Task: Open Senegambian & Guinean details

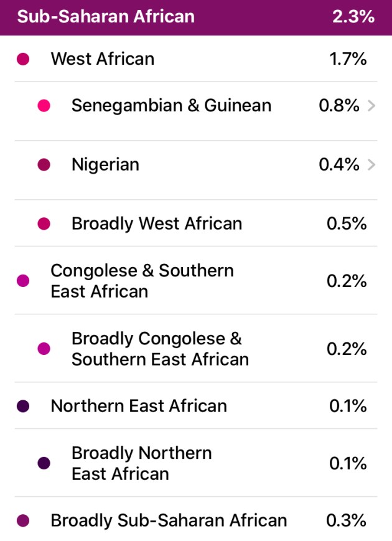Action: [171, 106]
